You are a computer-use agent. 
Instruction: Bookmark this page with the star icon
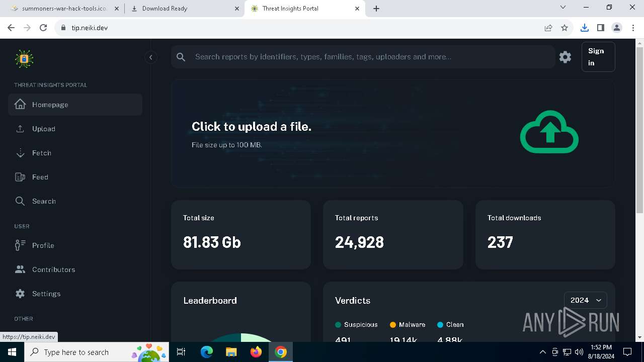pos(565,28)
